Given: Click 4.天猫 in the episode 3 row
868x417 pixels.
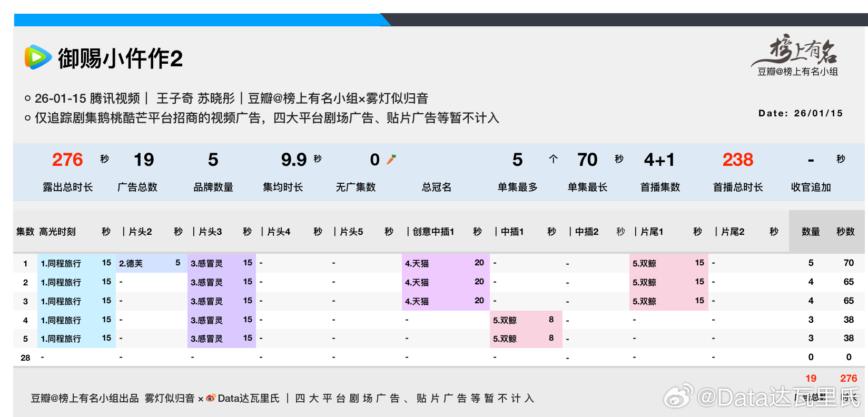Looking at the screenshot, I should tap(417, 301).
